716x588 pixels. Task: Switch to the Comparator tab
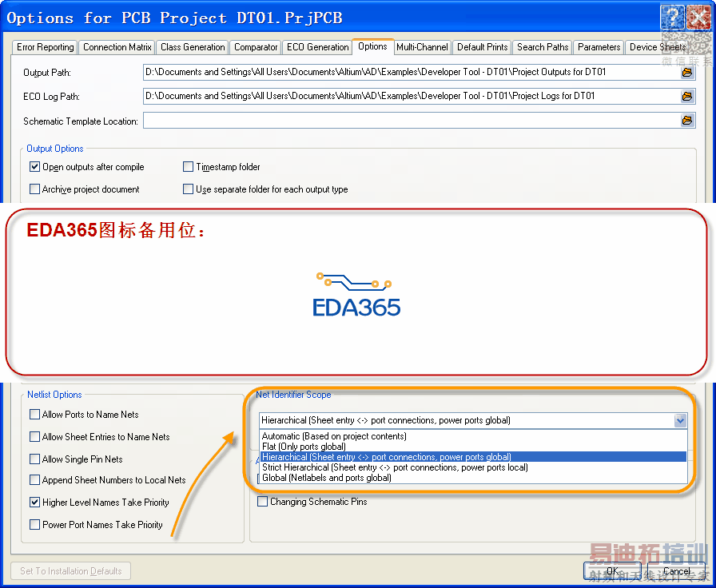click(x=255, y=47)
